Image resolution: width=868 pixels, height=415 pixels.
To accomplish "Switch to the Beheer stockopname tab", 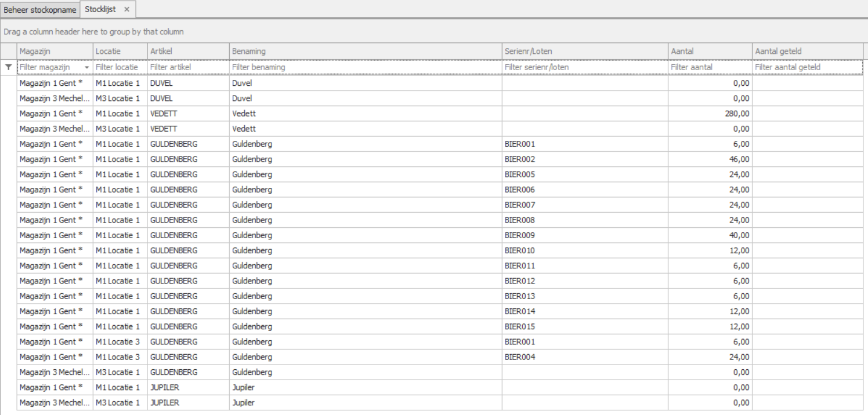I will click(x=40, y=10).
